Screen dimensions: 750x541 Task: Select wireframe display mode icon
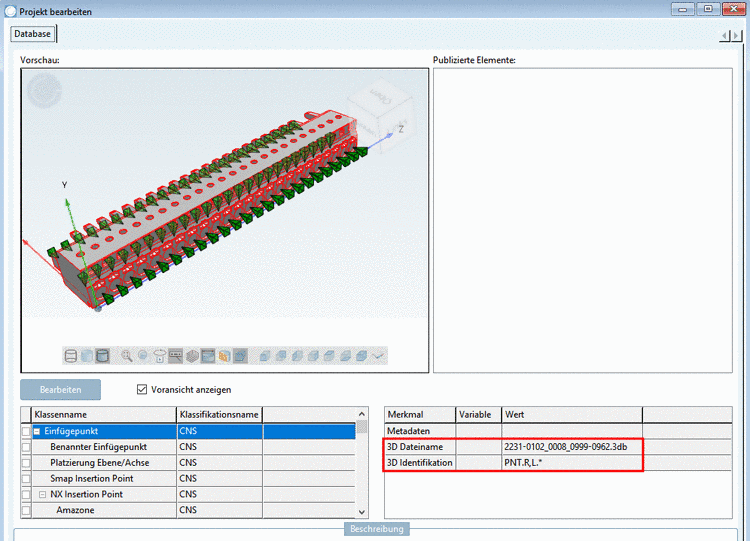pyautogui.click(x=71, y=356)
